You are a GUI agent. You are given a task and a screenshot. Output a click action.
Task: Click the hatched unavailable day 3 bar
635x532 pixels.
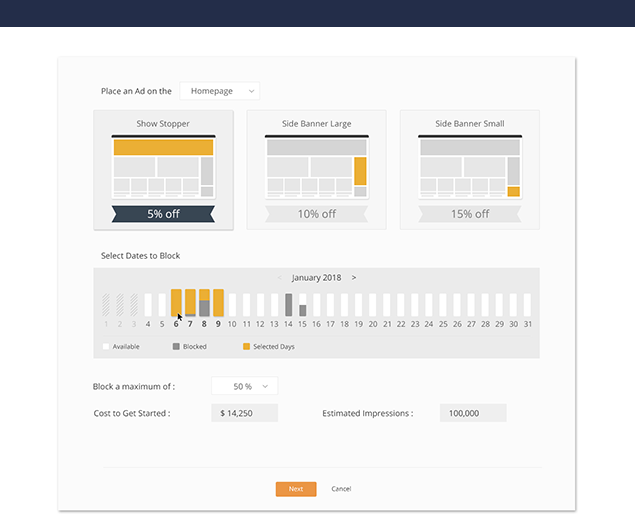click(x=134, y=305)
